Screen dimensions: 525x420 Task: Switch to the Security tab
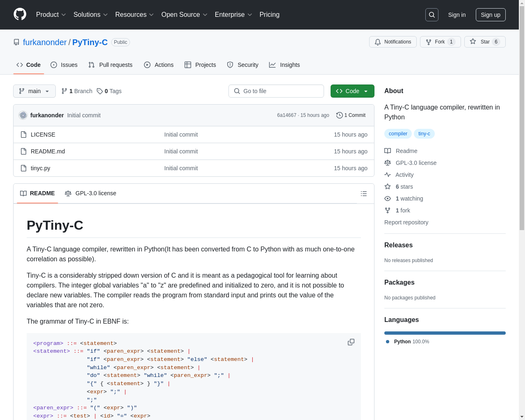point(243,65)
